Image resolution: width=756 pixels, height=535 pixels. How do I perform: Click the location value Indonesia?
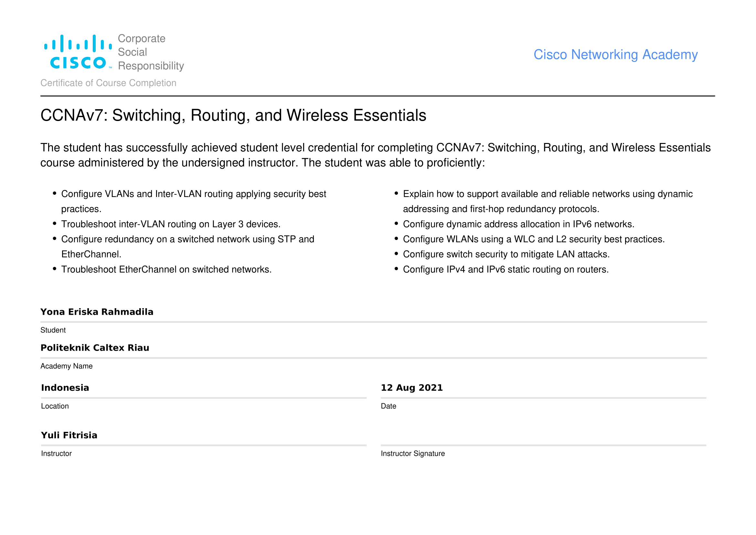65,388
